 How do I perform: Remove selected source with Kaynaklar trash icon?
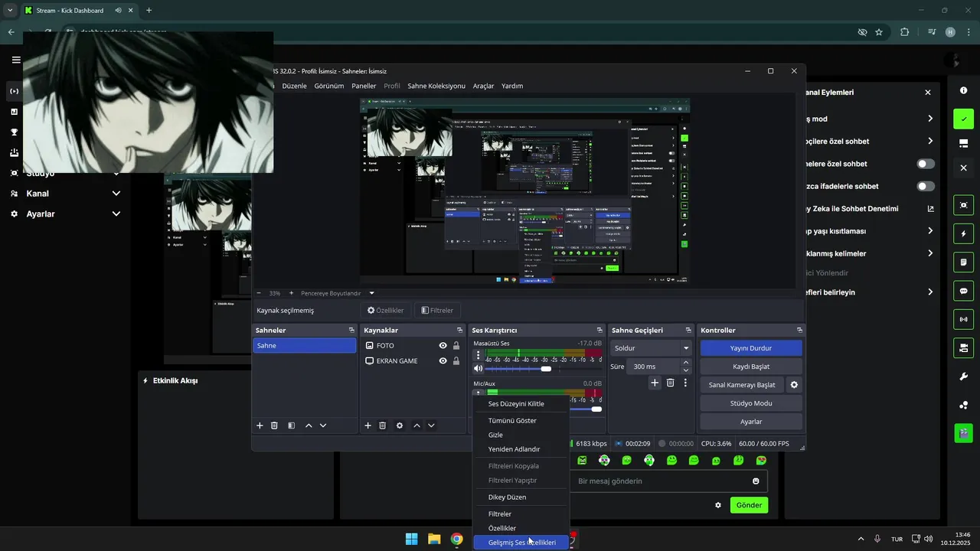click(382, 425)
